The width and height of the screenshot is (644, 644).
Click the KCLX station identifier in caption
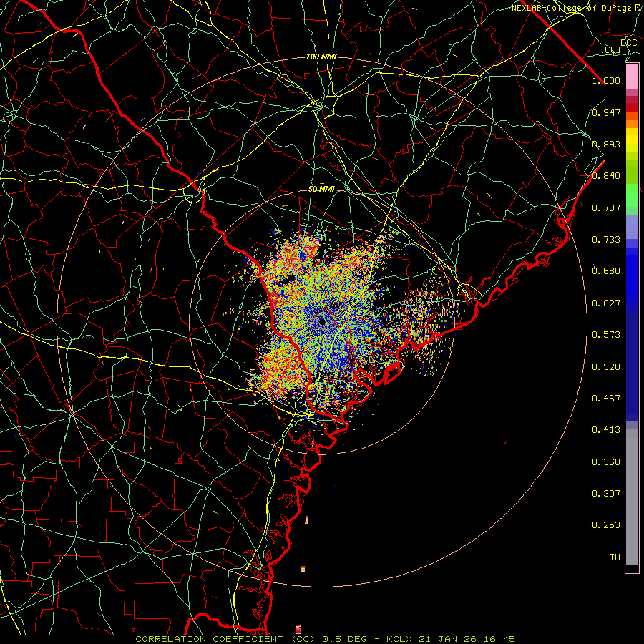tap(401, 639)
